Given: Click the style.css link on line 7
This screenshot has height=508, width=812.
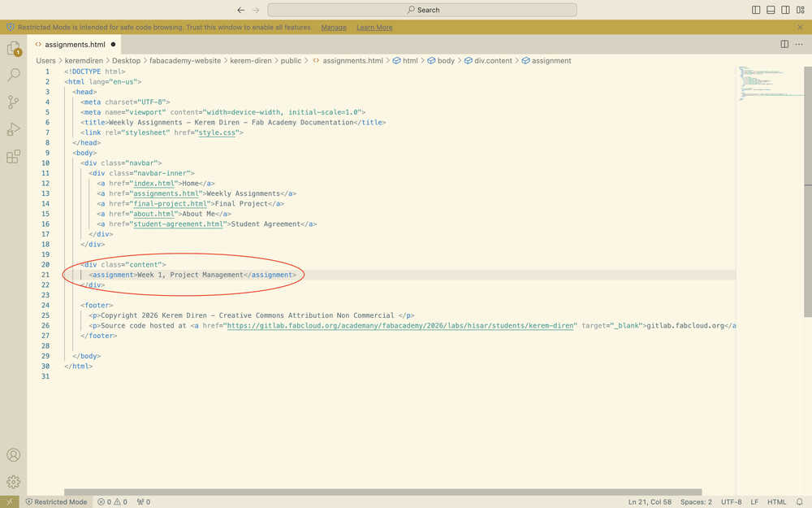Looking at the screenshot, I should click(217, 132).
